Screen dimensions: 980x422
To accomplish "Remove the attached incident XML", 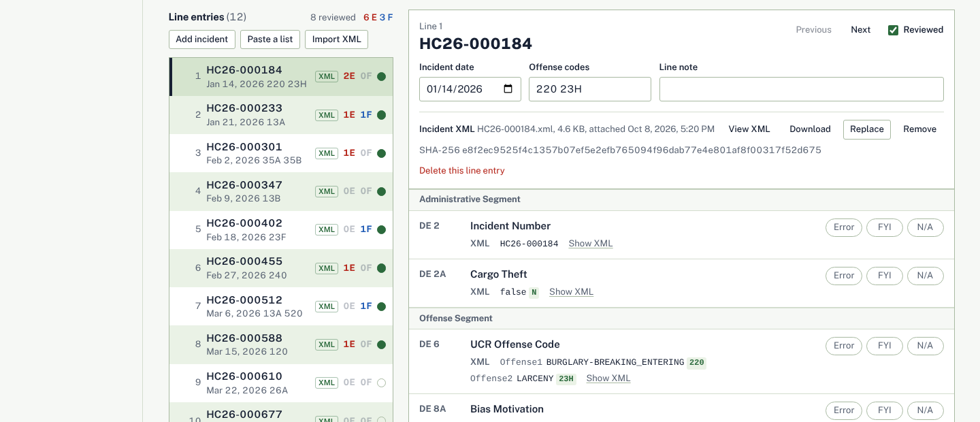I will click(x=920, y=129).
